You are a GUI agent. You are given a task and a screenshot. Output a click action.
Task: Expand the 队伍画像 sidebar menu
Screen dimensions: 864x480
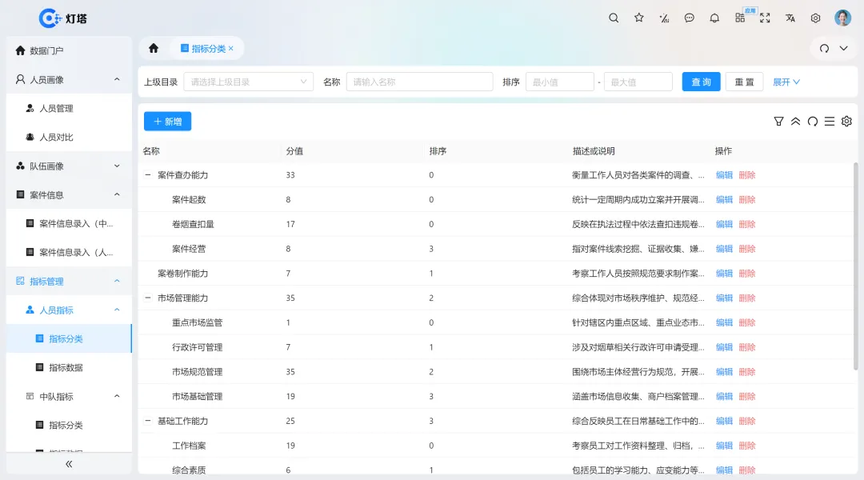click(68, 166)
